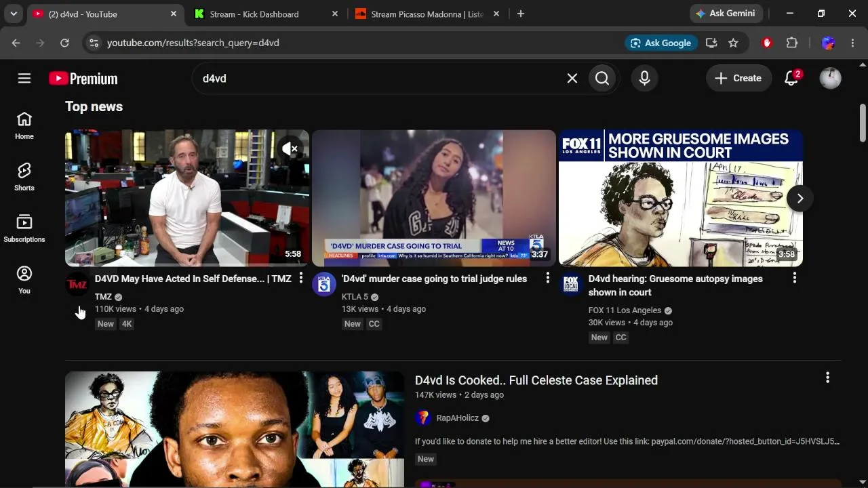Open 'D4vd Is Cooked.. Full Celeste Case Explained' title
Viewport: 868px width, 488px height.
click(x=536, y=380)
